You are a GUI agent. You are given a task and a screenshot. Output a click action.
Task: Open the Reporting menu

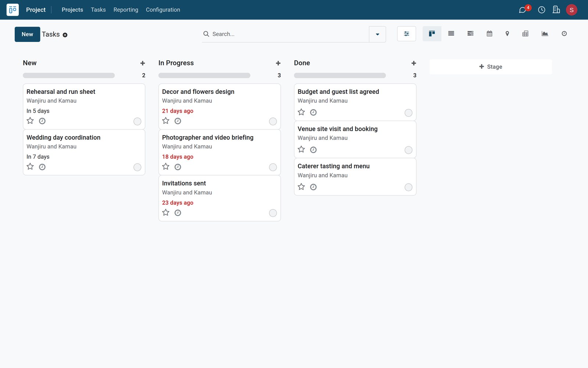click(x=126, y=10)
